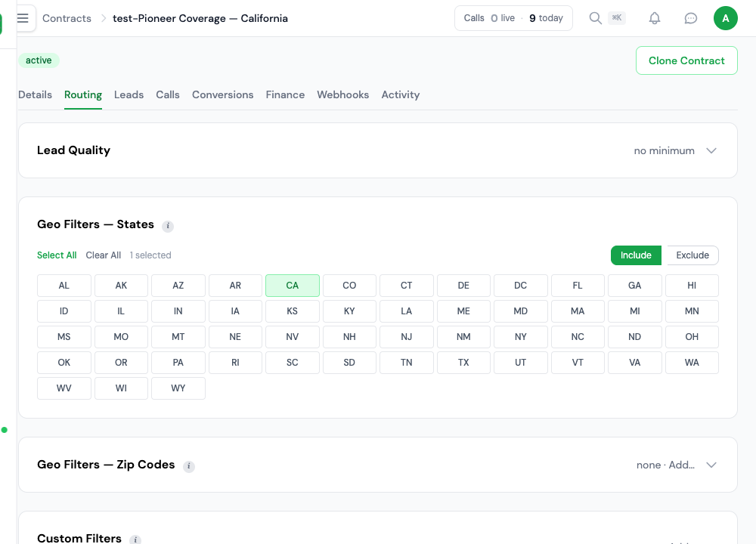Select the Routing tab
The width and height of the screenshot is (756, 544).
click(83, 95)
